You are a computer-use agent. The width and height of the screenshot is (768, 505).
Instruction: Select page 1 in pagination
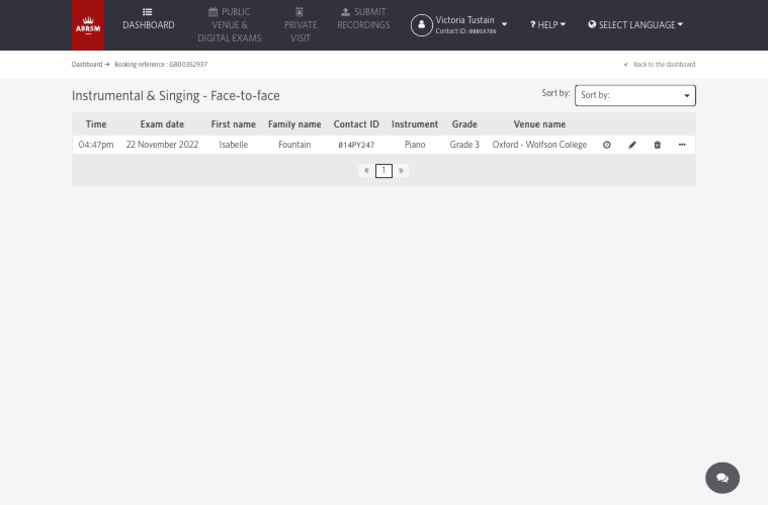[x=384, y=170]
